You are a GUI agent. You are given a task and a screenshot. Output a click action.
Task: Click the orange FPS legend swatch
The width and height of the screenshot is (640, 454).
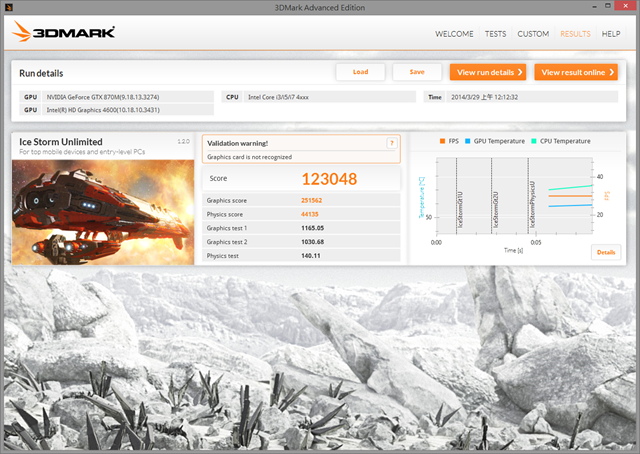[x=442, y=141]
